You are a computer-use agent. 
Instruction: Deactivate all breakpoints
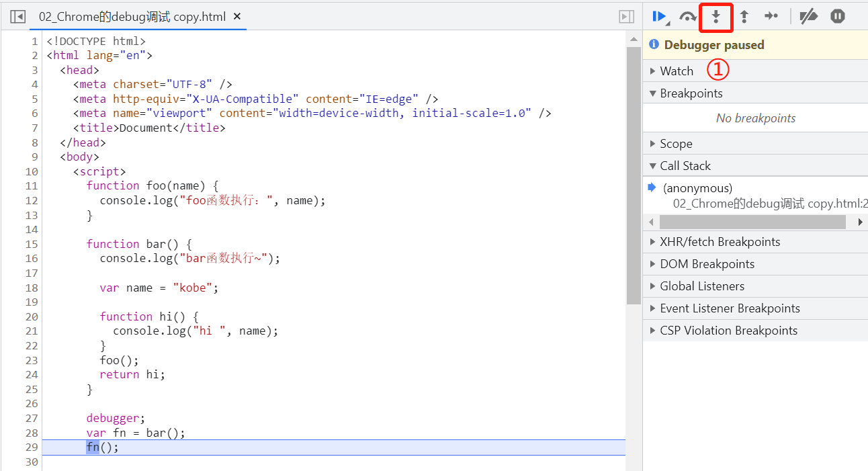[x=808, y=17]
